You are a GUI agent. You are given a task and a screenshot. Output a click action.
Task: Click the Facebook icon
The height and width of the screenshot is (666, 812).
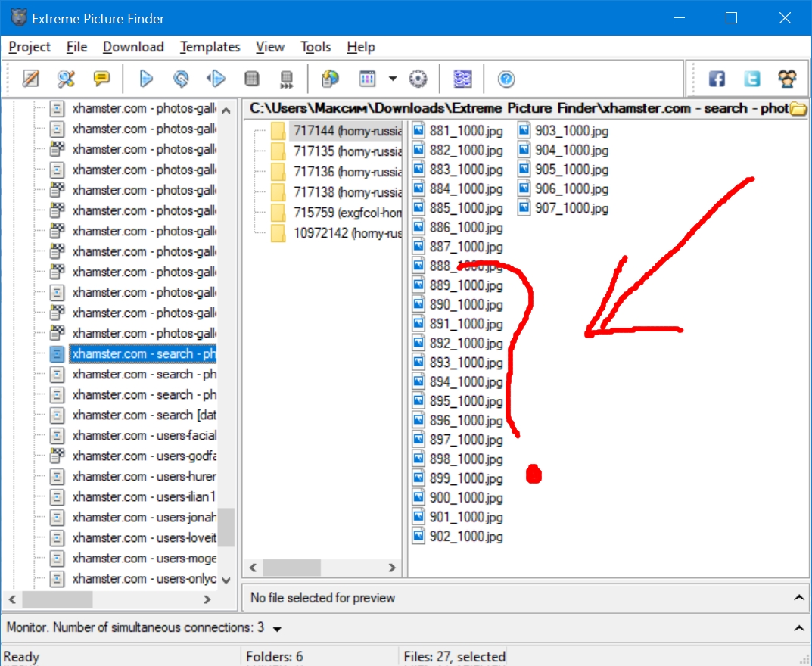click(717, 79)
